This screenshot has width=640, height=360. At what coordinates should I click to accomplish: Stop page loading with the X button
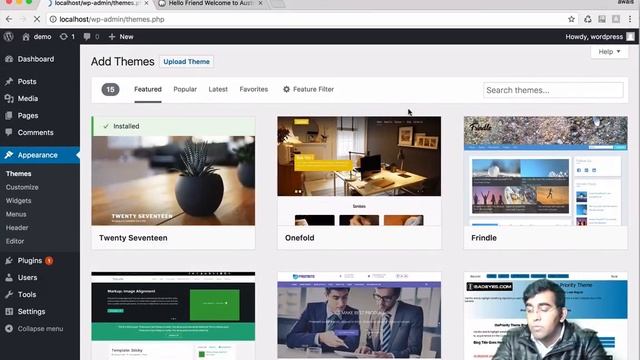point(36,19)
